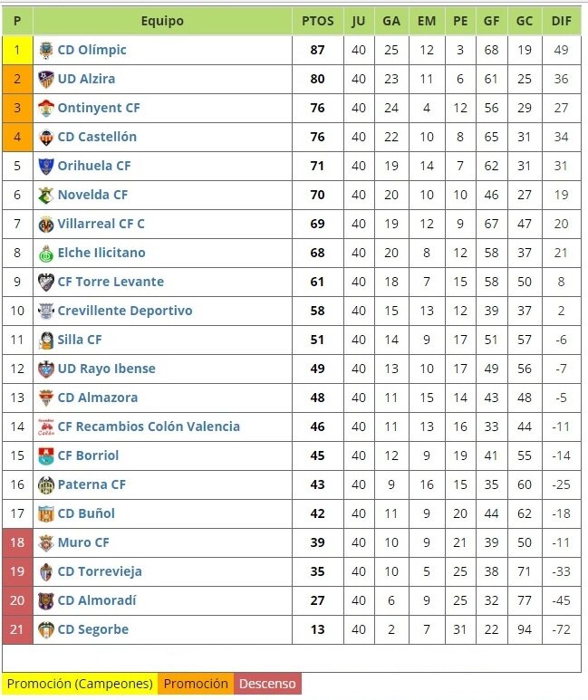
Task: Open the Crevillente Deportivo team link
Action: click(125, 311)
